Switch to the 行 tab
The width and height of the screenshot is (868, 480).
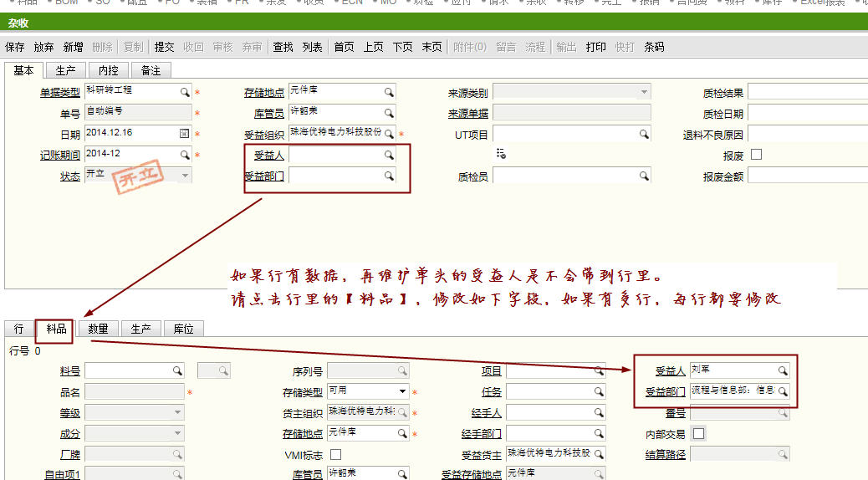click(x=19, y=329)
